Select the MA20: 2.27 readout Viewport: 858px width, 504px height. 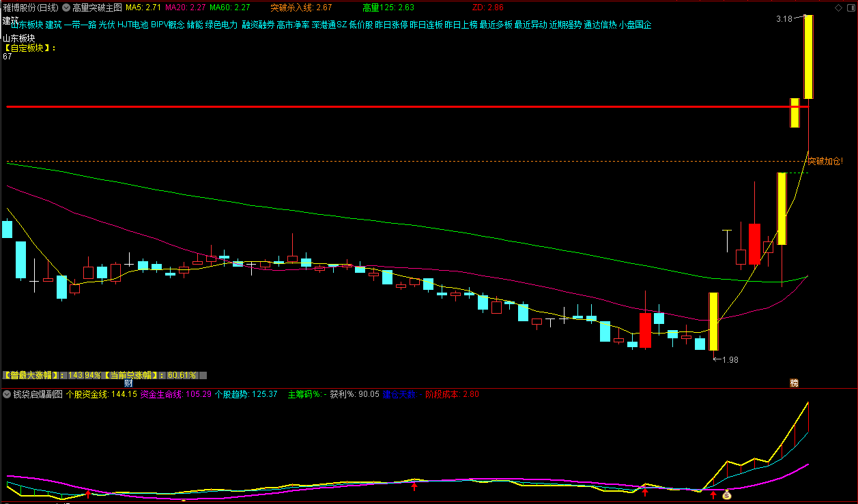tap(186, 8)
